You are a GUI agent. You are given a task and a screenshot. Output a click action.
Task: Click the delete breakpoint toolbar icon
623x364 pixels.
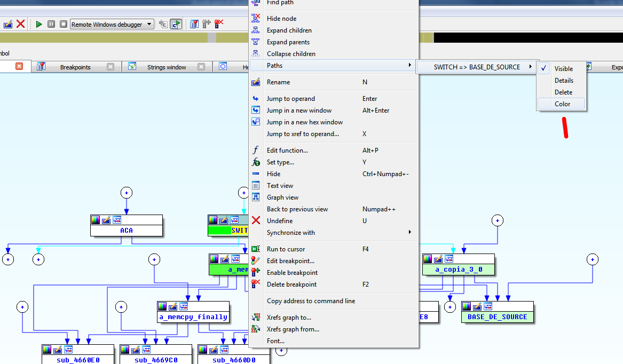tap(218, 24)
